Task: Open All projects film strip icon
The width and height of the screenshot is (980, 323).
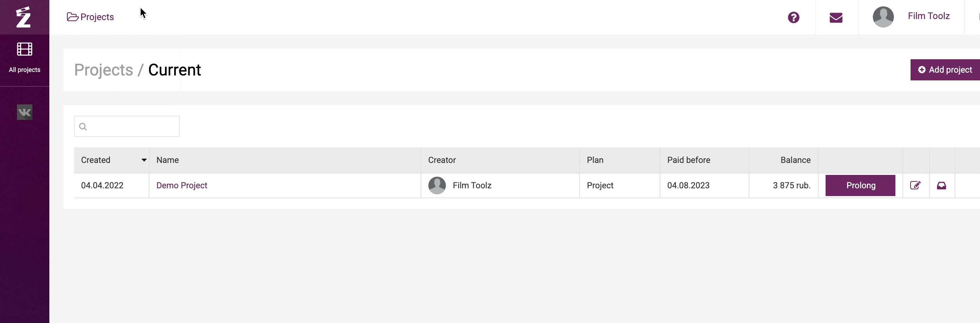Action: (24, 49)
